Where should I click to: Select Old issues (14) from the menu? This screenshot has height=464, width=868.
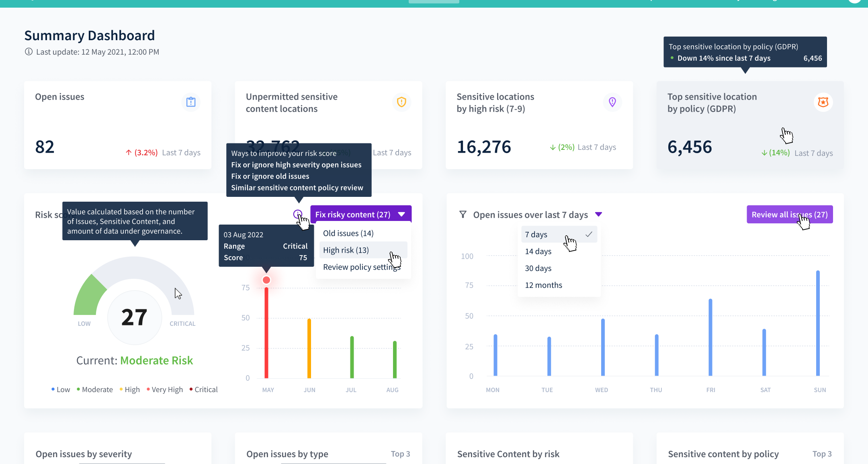[363, 233]
